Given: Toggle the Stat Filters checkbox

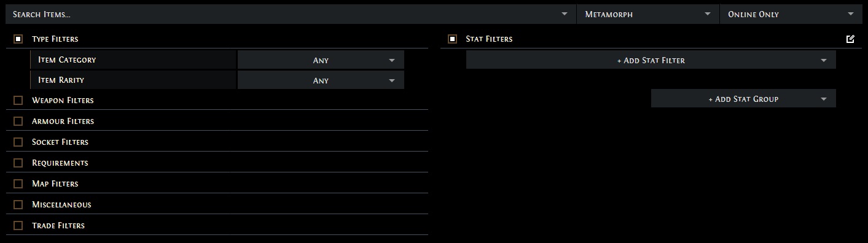Looking at the screenshot, I should coord(452,39).
